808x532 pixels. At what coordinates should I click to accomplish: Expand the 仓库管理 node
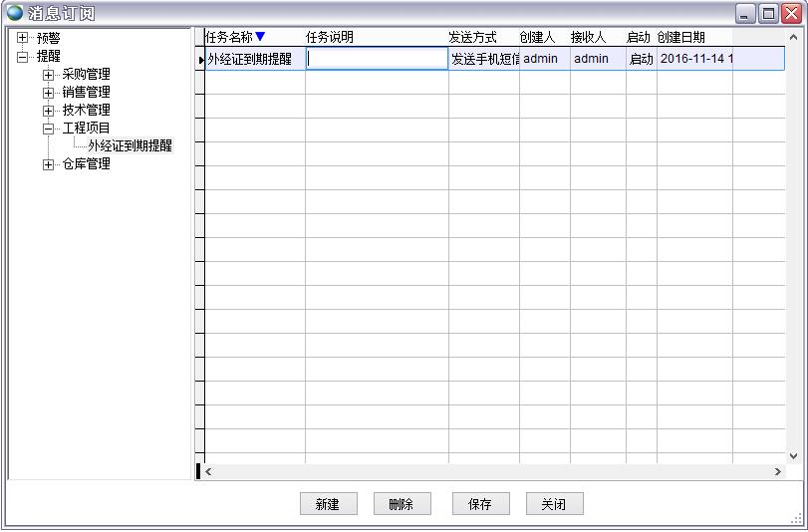(48, 164)
